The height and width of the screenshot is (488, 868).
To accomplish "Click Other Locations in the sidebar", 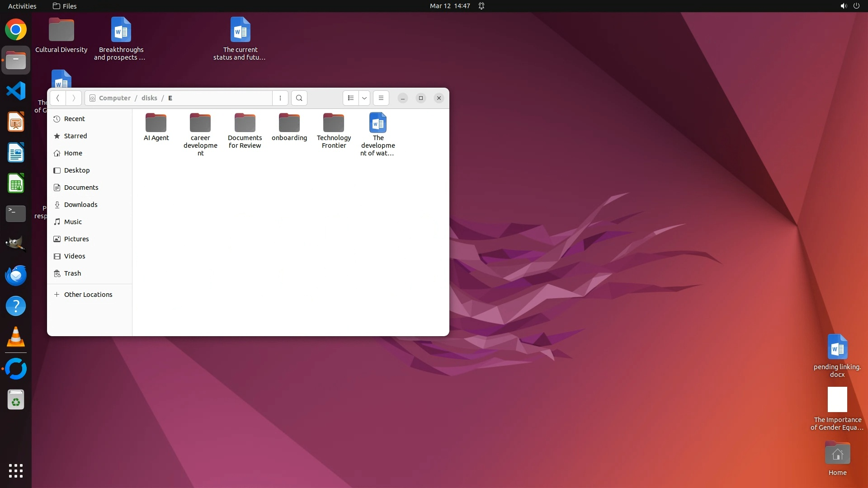I will coord(88,295).
